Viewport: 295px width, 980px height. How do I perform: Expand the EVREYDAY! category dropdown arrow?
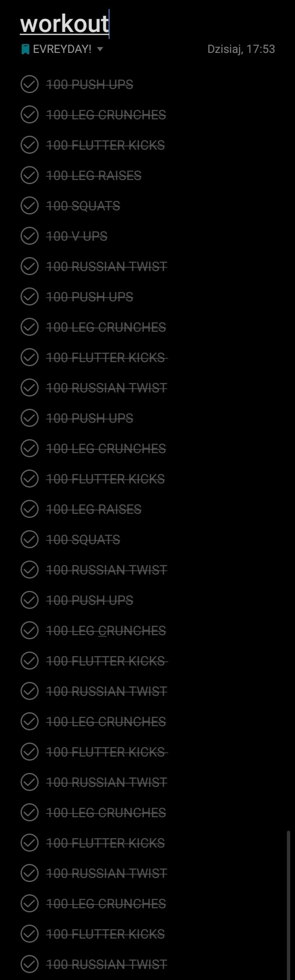tap(100, 50)
